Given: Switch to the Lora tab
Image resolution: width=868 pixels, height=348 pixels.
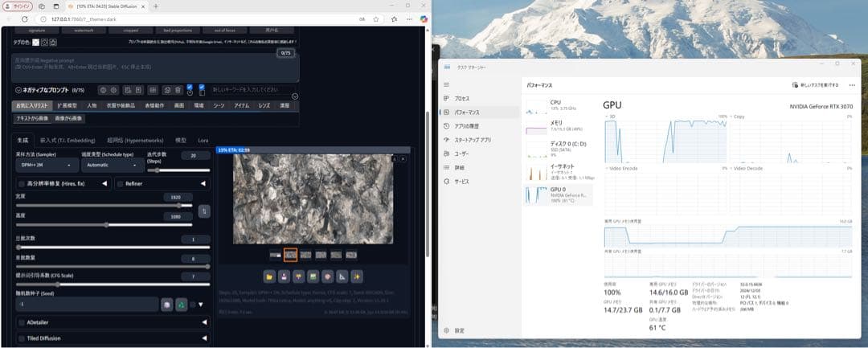Looking at the screenshot, I should pyautogui.click(x=203, y=140).
